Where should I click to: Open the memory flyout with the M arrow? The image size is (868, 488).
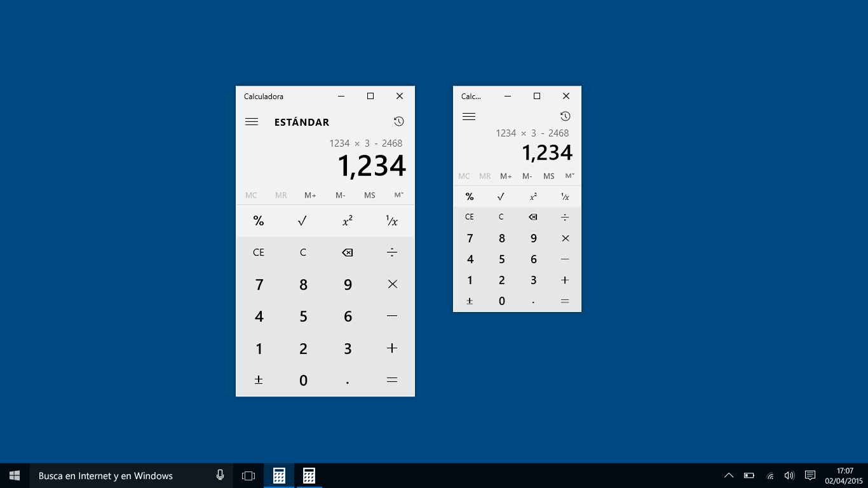pyautogui.click(x=399, y=195)
